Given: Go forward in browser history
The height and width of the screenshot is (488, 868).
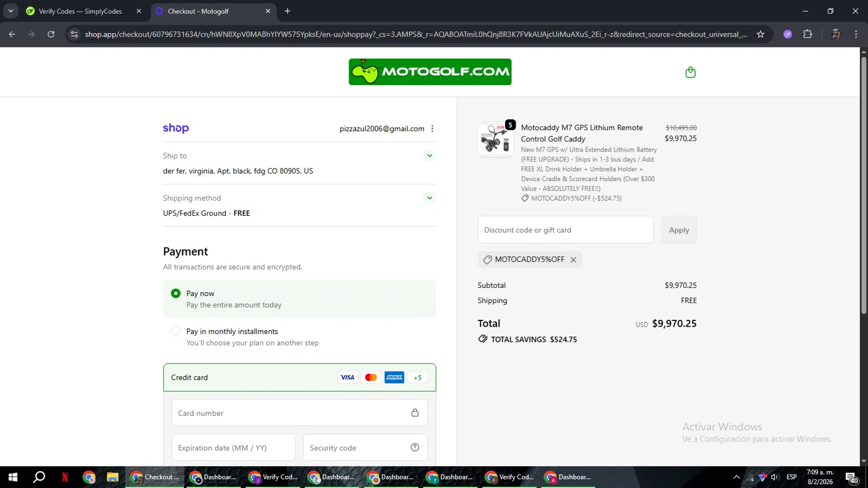Looking at the screenshot, I should click(x=31, y=34).
